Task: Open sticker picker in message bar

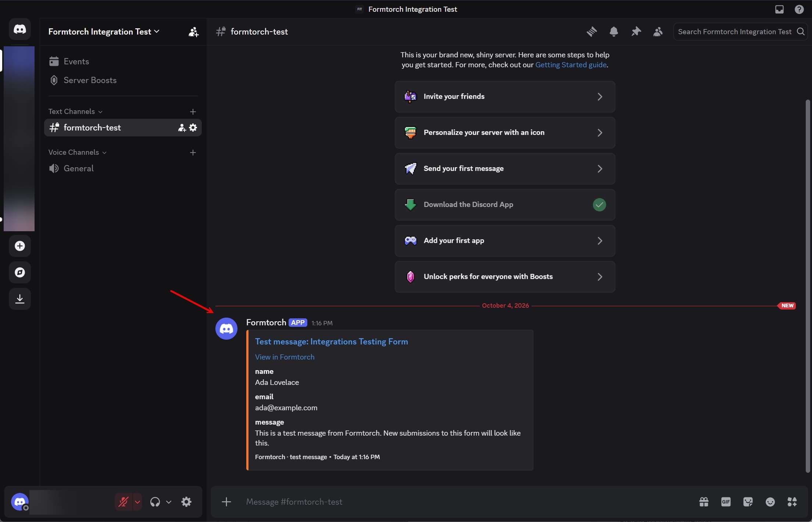Action: pyautogui.click(x=748, y=502)
